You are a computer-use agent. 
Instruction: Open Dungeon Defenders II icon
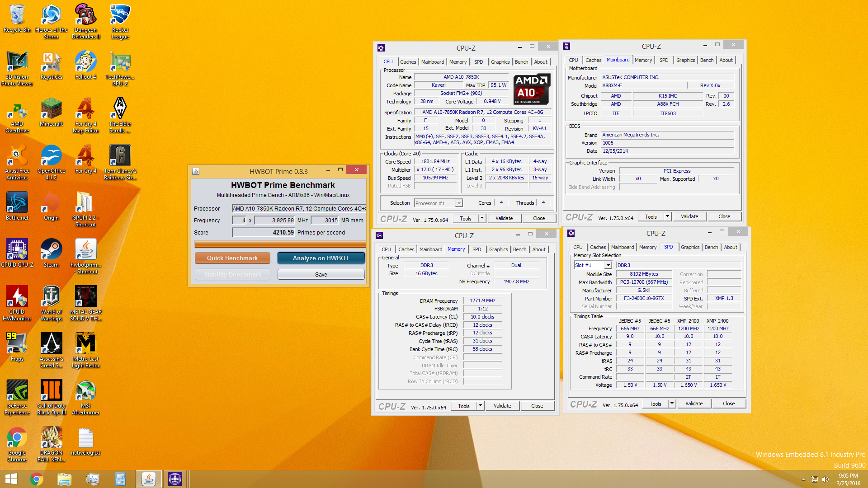pyautogui.click(x=85, y=22)
